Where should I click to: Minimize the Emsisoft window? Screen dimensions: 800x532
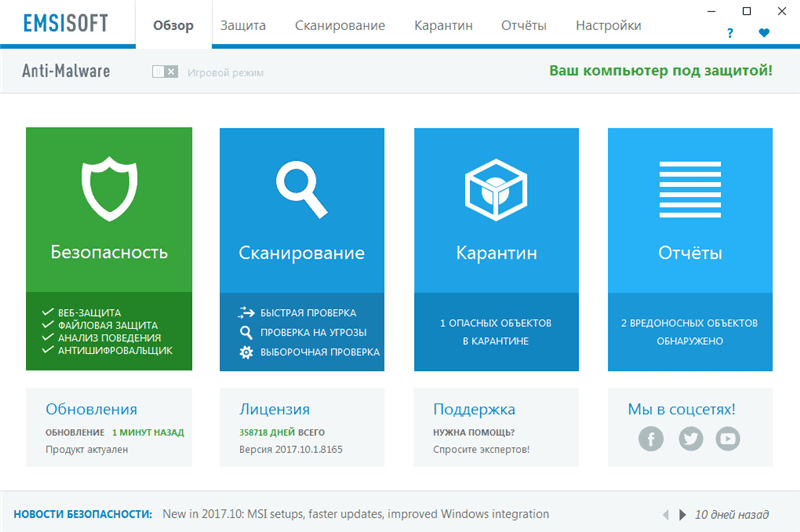pyautogui.click(x=712, y=11)
